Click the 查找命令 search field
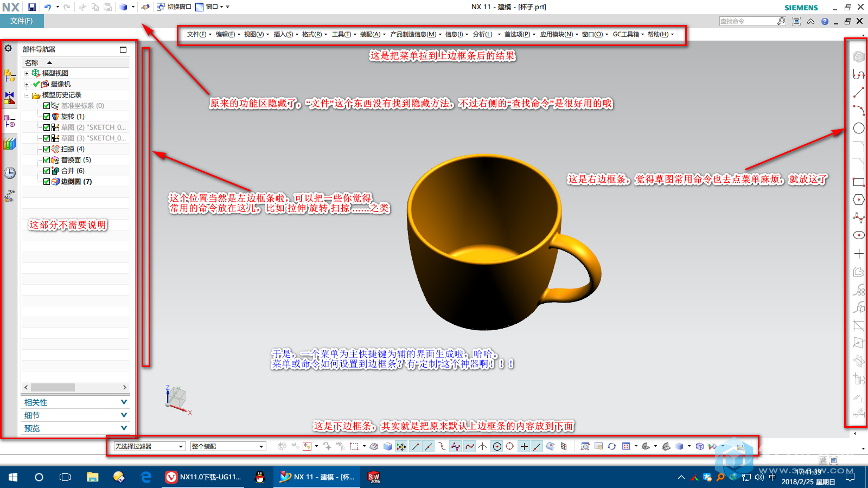The image size is (868, 488). (748, 21)
